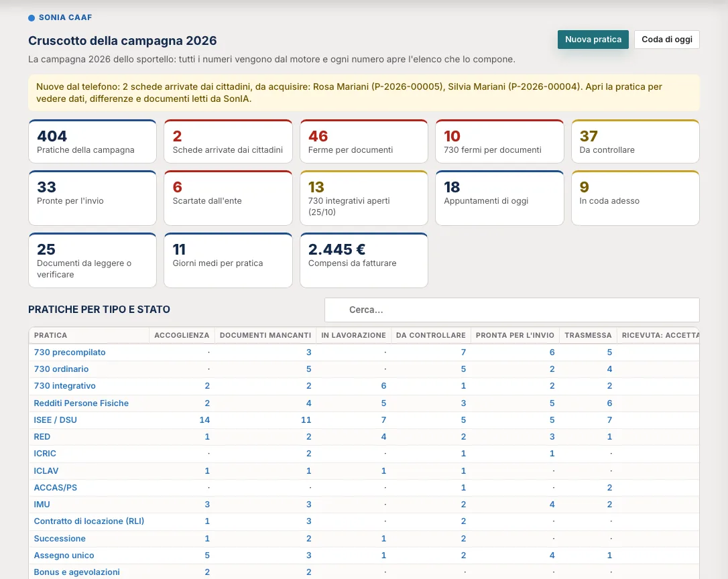Open the ISEE / DSU row link
The height and width of the screenshot is (579, 728).
coord(55,420)
